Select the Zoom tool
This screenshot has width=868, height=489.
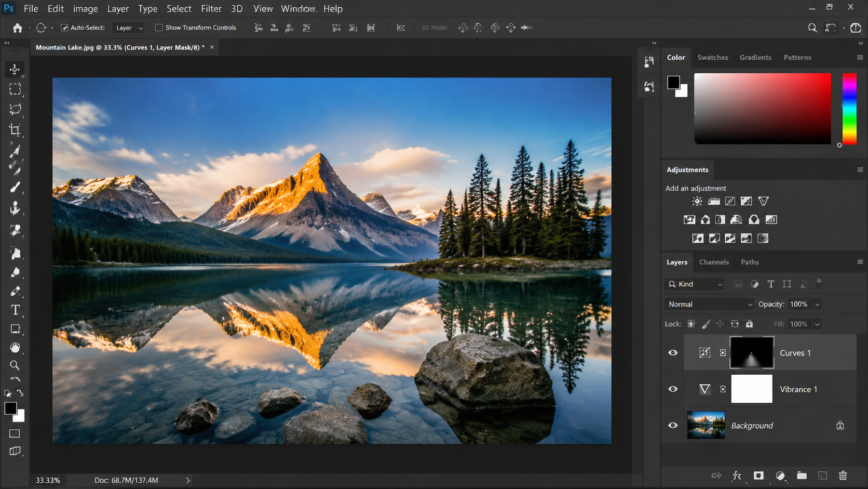coord(15,365)
